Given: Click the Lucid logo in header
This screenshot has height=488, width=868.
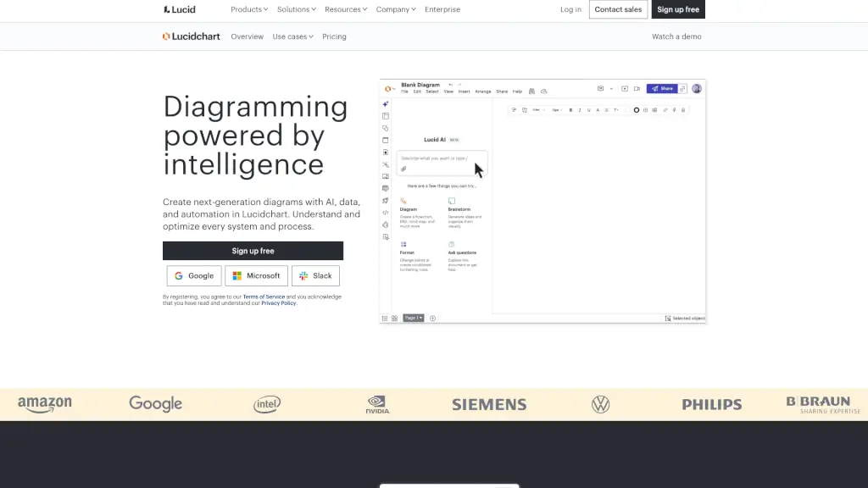Looking at the screenshot, I should pyautogui.click(x=180, y=9).
